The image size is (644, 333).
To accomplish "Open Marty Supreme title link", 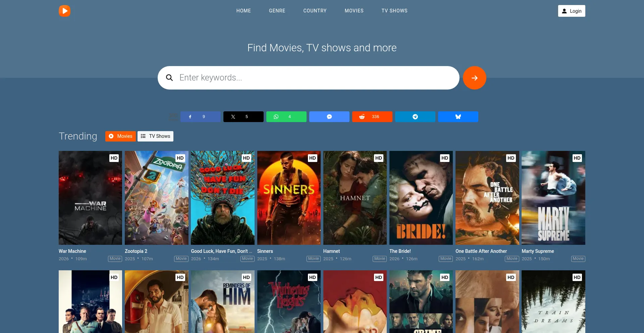I will point(538,251).
